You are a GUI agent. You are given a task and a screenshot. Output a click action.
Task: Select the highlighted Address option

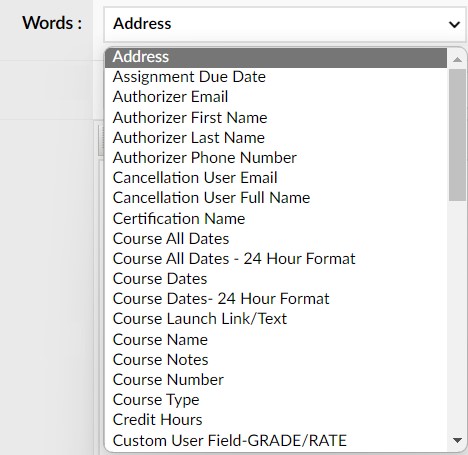276,57
